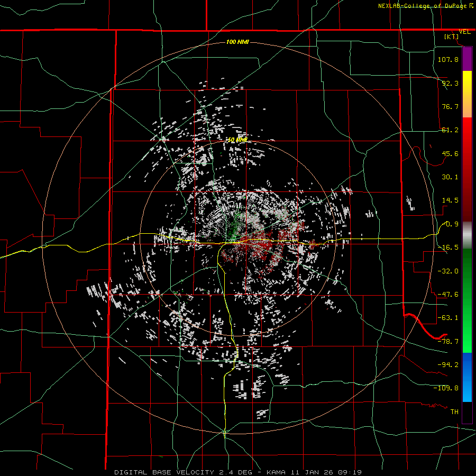
Task: Pick the purple top segment of color bar
Action: (467, 59)
